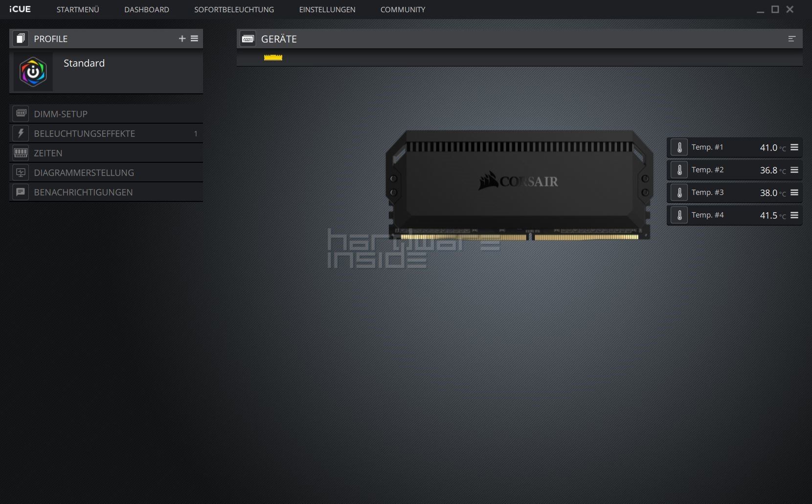812x504 pixels.
Task: Open Temp. #1 sensor options menu
Action: coord(794,147)
